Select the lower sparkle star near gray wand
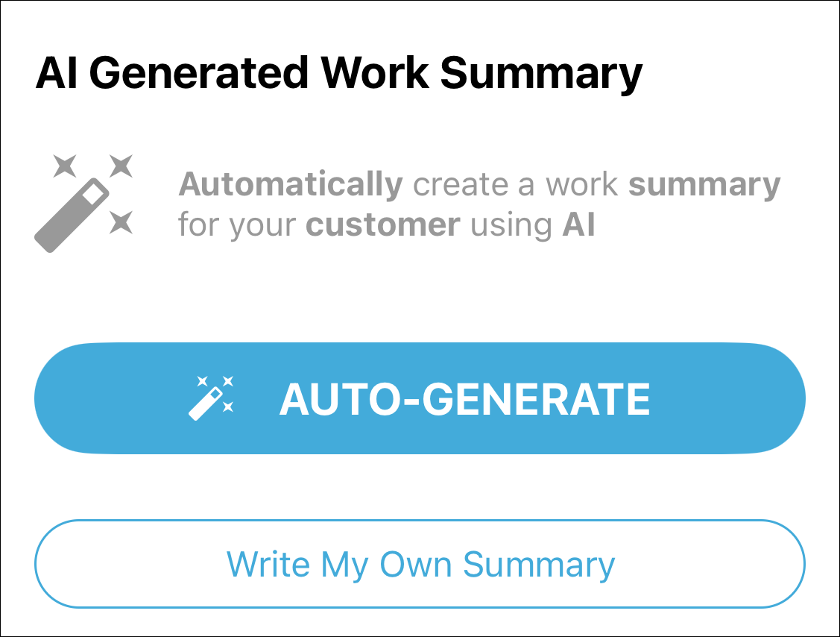The width and height of the screenshot is (840, 637). pyautogui.click(x=121, y=222)
